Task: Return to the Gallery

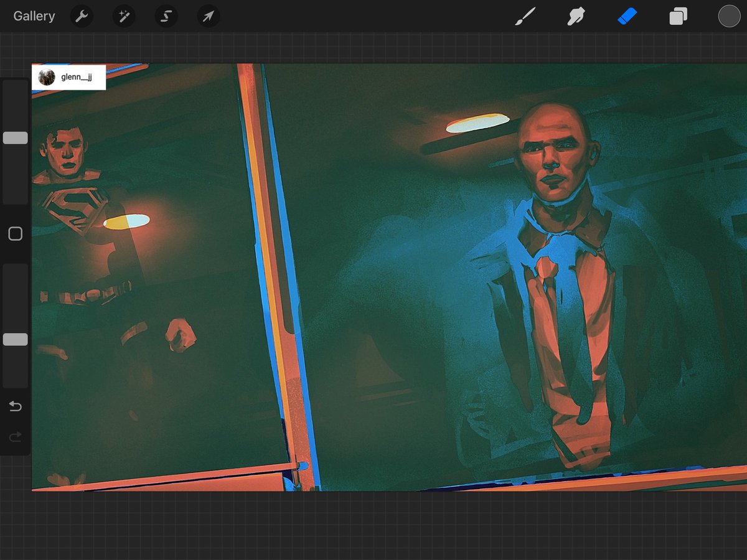Action: point(34,16)
